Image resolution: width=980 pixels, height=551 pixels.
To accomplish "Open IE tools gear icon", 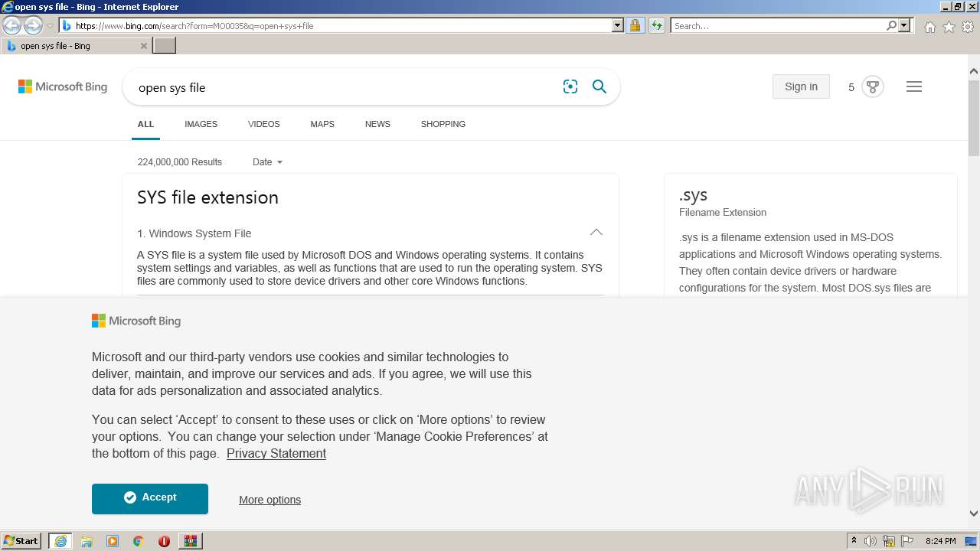I will [x=968, y=27].
